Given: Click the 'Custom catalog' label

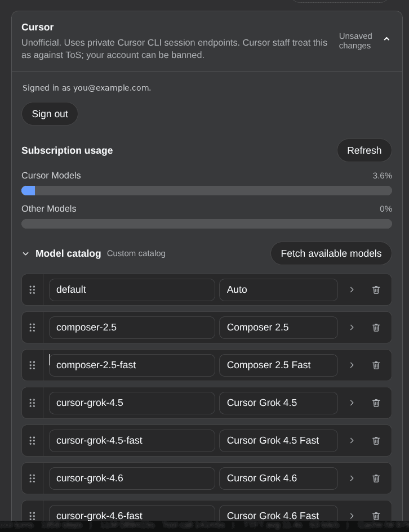Looking at the screenshot, I should tap(136, 253).
